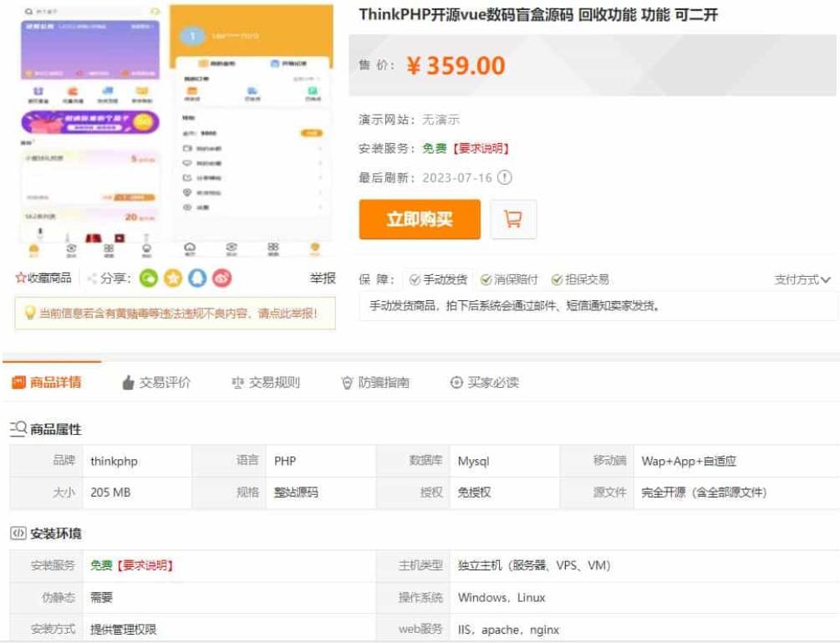
Task: Share to QZone with yellow star icon
Action: (173, 278)
